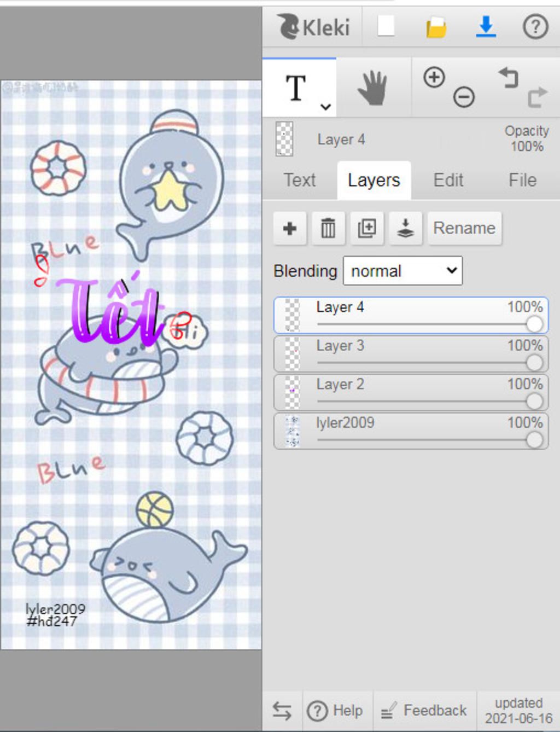This screenshot has width=560, height=732.
Task: Select Layer 3 in the list
Action: pos(411,354)
